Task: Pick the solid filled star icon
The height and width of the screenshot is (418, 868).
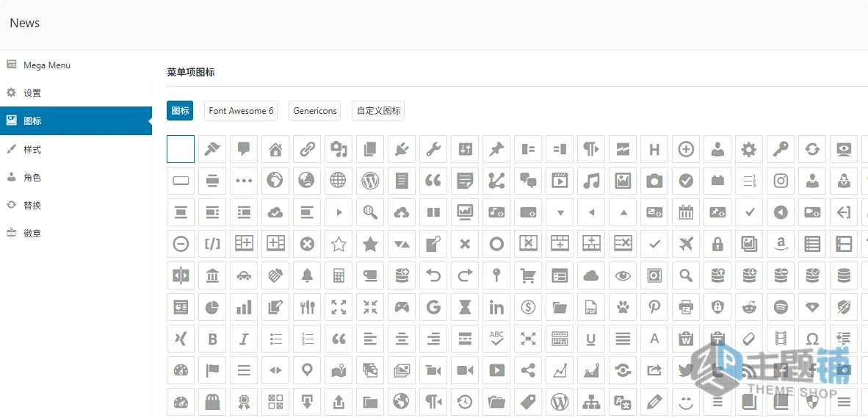Action: 370,244
